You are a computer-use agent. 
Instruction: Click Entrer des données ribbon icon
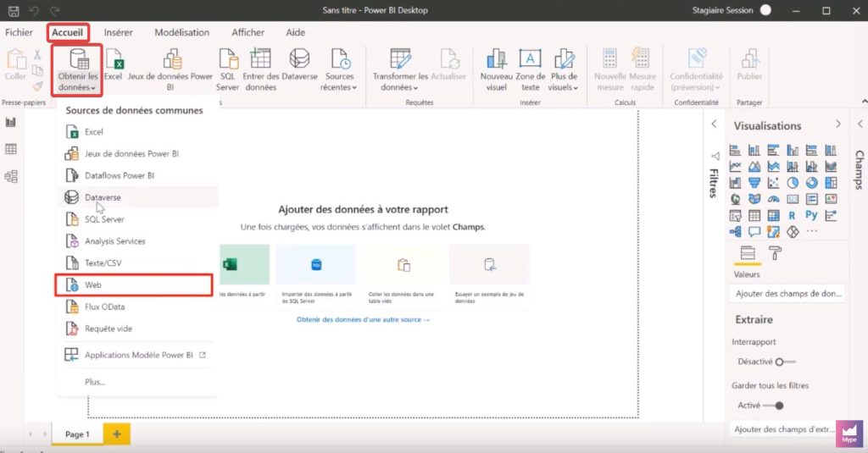click(261, 70)
